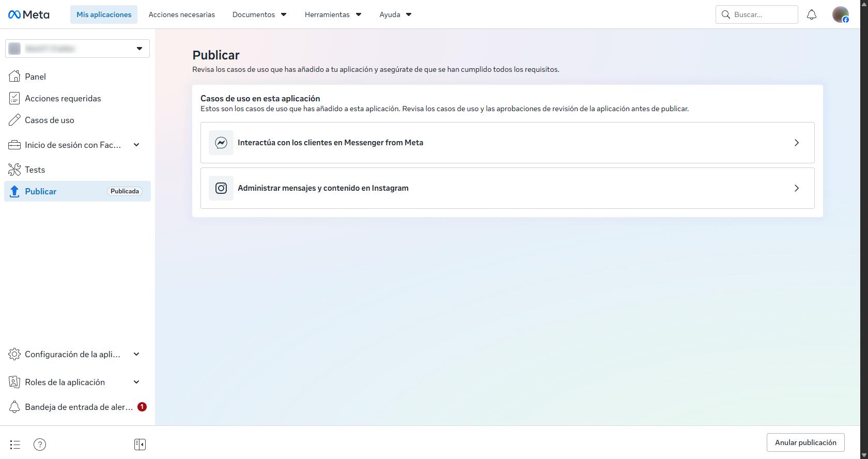
Task: Open the help question mark icon
Action: (x=40, y=445)
